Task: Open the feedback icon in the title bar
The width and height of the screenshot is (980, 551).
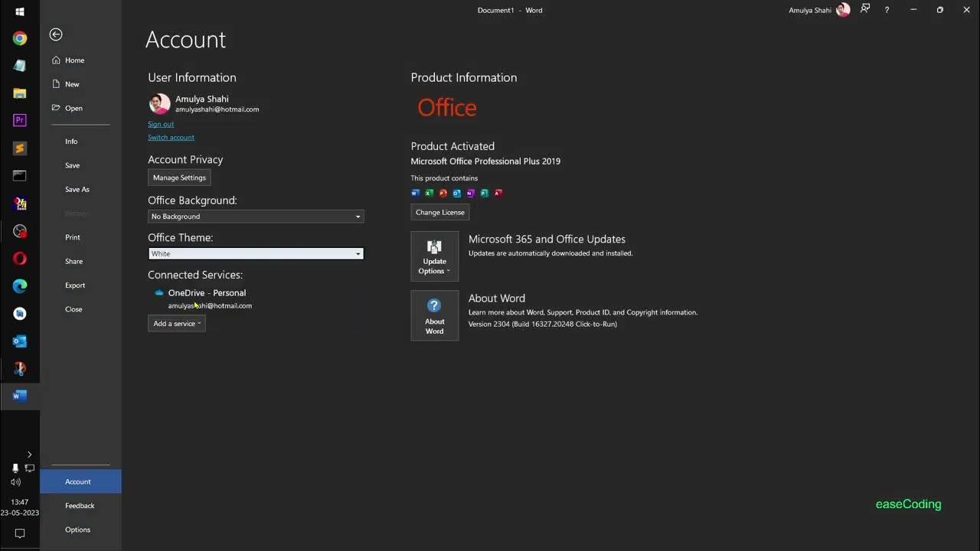Action: point(865,9)
